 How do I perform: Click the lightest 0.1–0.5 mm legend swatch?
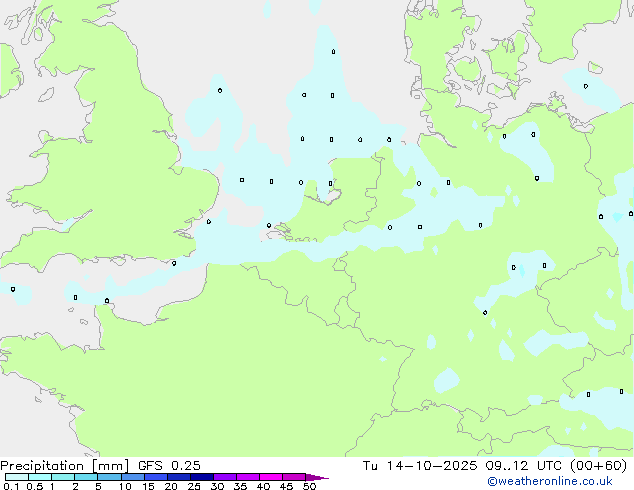17,477
